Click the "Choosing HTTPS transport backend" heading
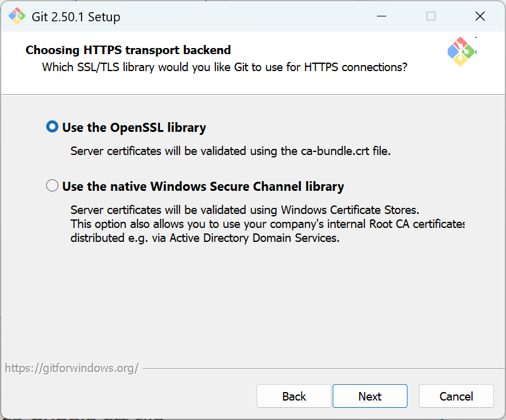506x420 pixels. coord(128,50)
